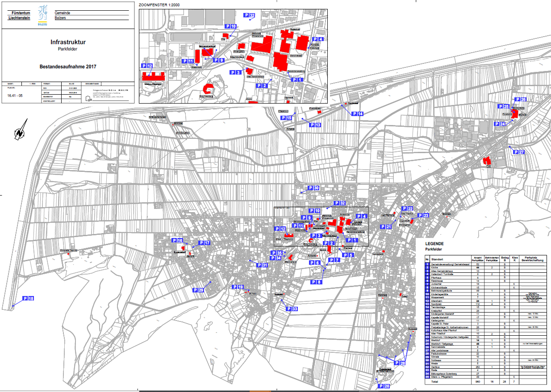
Task: Select the P 33 parking marker
Action: click(x=292, y=309)
